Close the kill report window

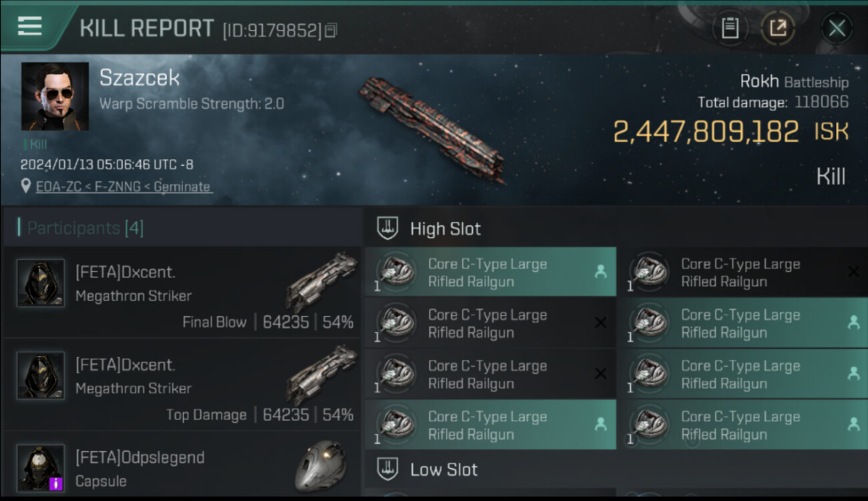coord(837,28)
